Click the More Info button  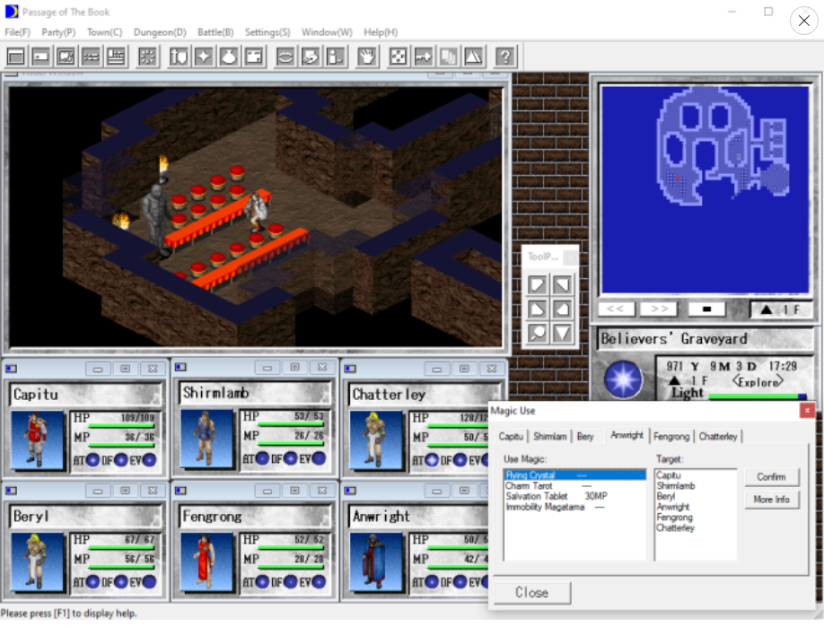click(771, 500)
